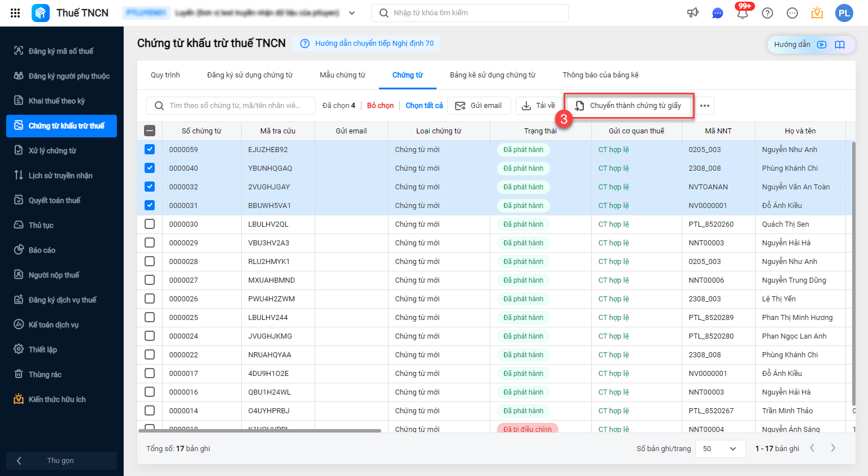The height and width of the screenshot is (476, 868).
Task: Switch to Bảng kê sử dụng chứng từ tab
Action: [x=492, y=75]
